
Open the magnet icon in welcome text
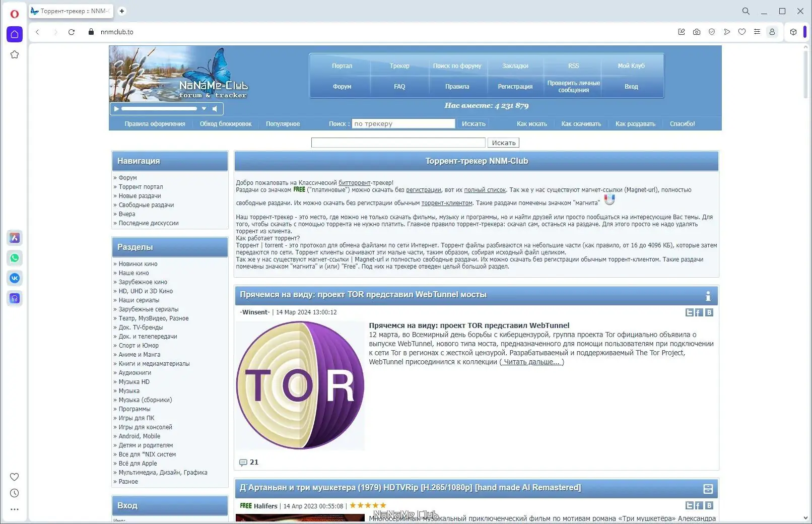click(x=610, y=200)
